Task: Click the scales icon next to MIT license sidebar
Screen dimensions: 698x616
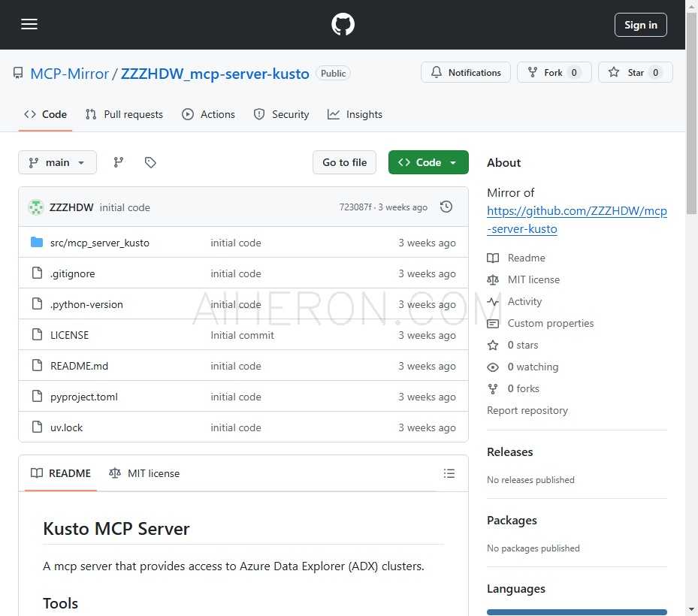Action: (x=493, y=279)
